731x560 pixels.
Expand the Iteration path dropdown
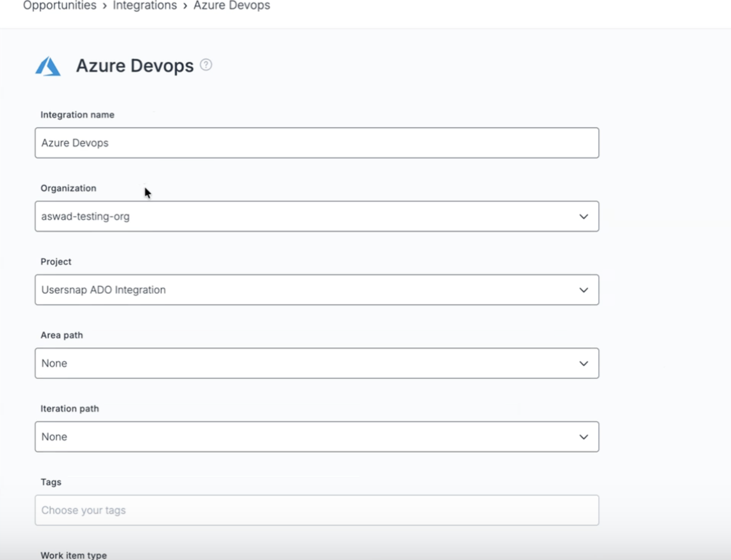317,437
